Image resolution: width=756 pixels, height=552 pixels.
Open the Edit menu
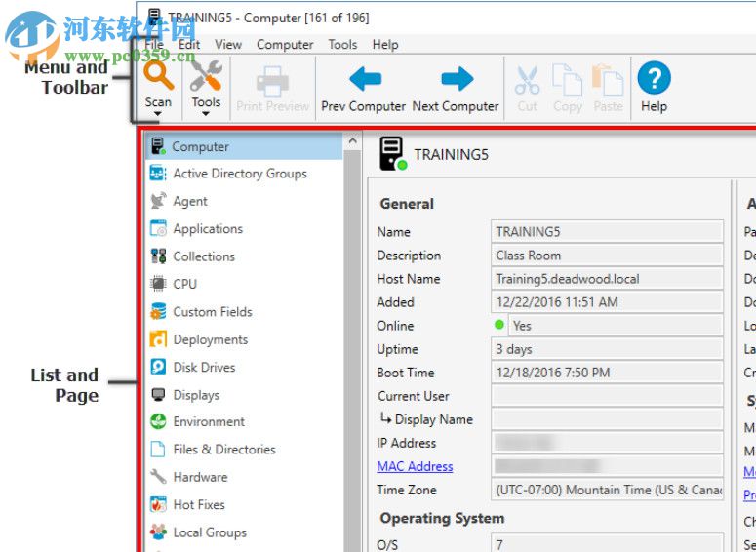189,44
